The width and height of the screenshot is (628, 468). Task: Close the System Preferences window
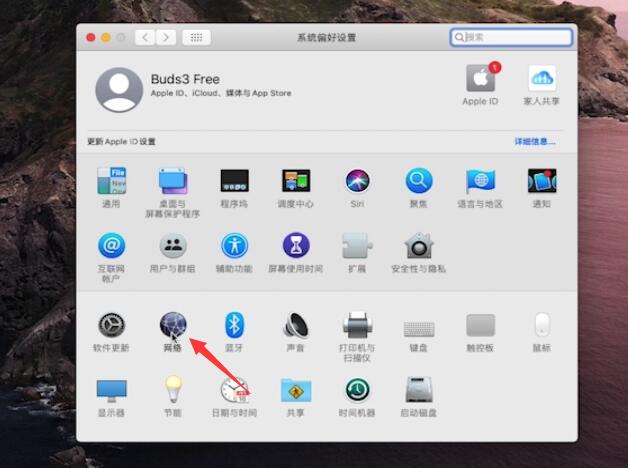[91, 38]
